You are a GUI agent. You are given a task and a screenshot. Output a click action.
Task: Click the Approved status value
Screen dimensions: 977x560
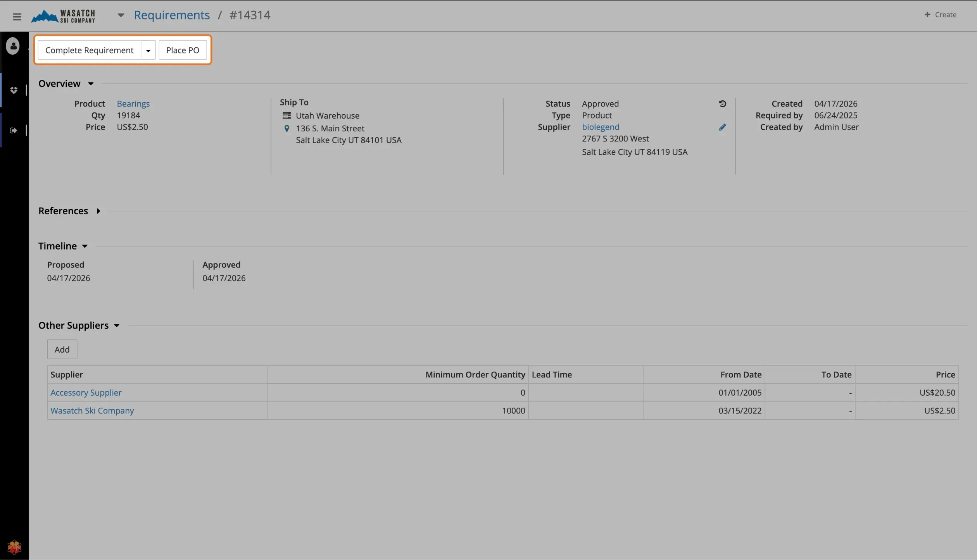[x=600, y=103]
